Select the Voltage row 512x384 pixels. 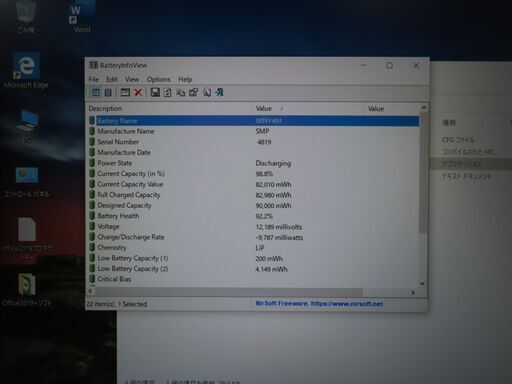254,227
